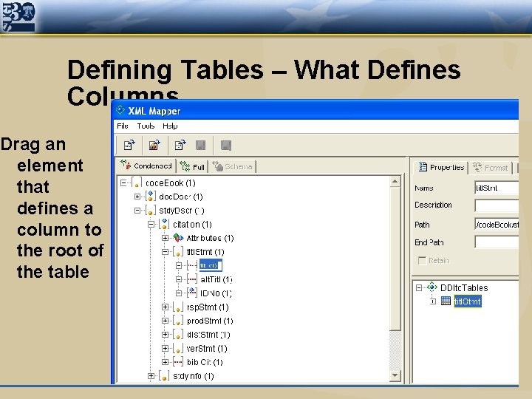Image resolution: width=532 pixels, height=399 pixels.
Task: Click the codeBook element node icon
Action: (137, 183)
